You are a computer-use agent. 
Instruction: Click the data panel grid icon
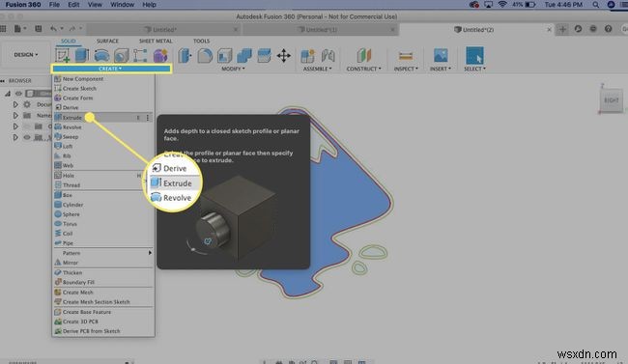tap(3, 29)
